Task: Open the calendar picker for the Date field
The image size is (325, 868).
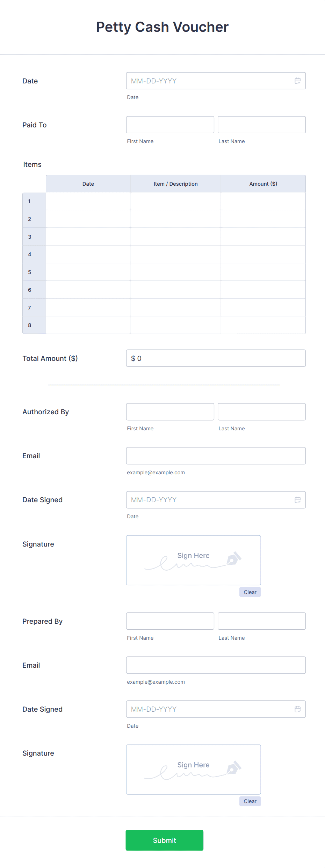Action: click(x=298, y=81)
